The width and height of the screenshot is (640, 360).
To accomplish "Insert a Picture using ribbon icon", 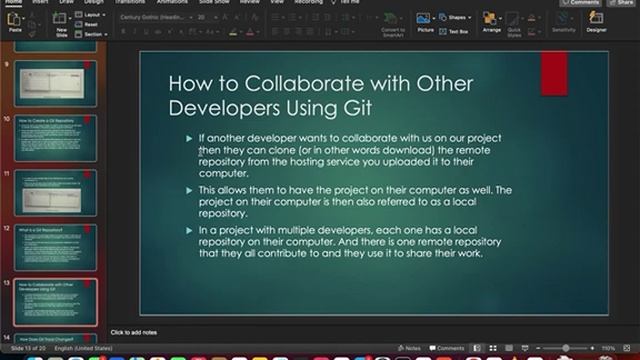I will pos(423,19).
